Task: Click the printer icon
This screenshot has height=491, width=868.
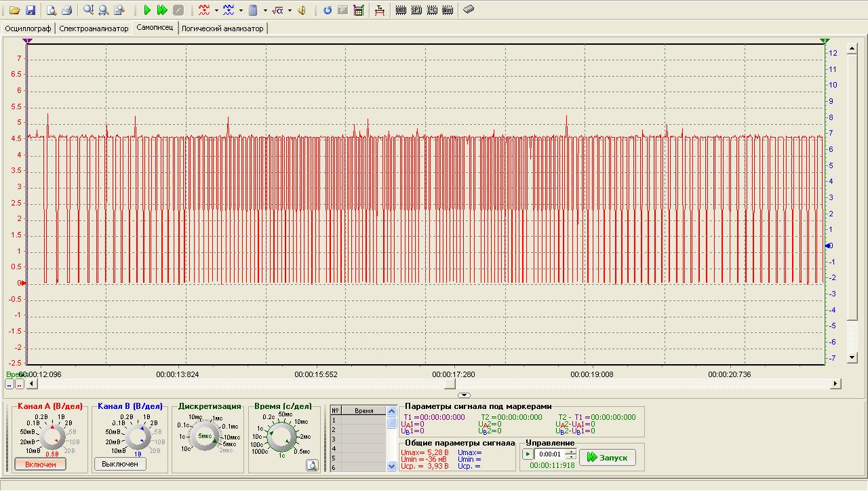Action: [x=66, y=10]
